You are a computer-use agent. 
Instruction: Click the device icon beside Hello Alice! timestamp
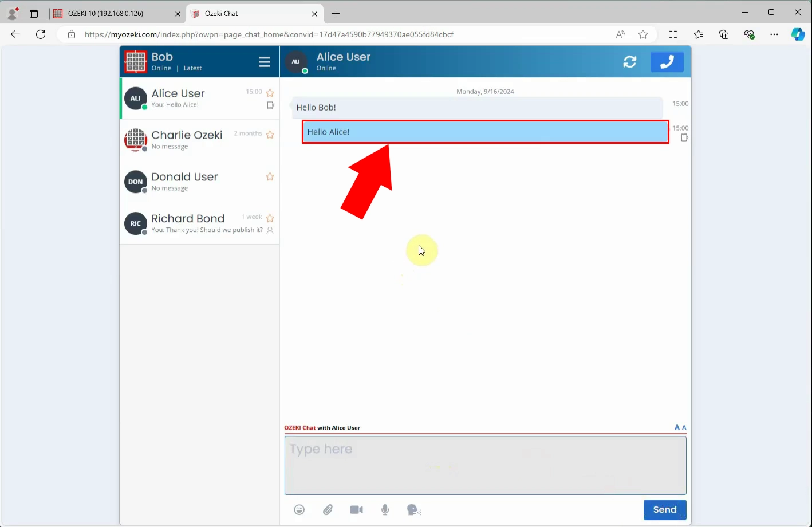point(684,137)
